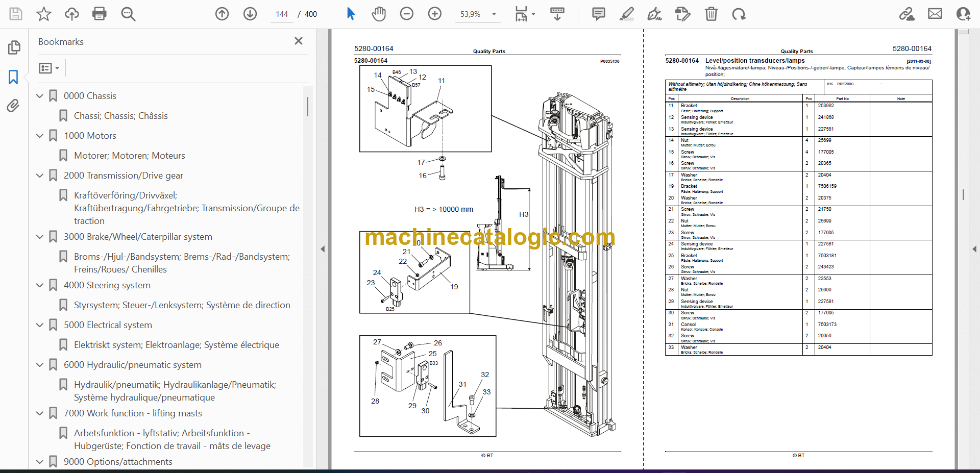Open the Styrsystem; Steuer-/Lenksystem sub-bookmark
The image size is (980, 473).
[182, 305]
